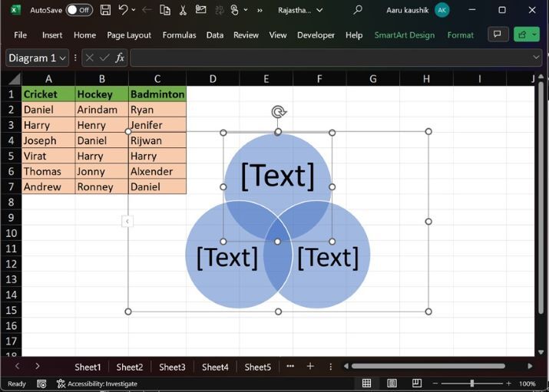549x392 pixels.
Task: Open the Share button dropdown arrow
Action: click(x=534, y=35)
